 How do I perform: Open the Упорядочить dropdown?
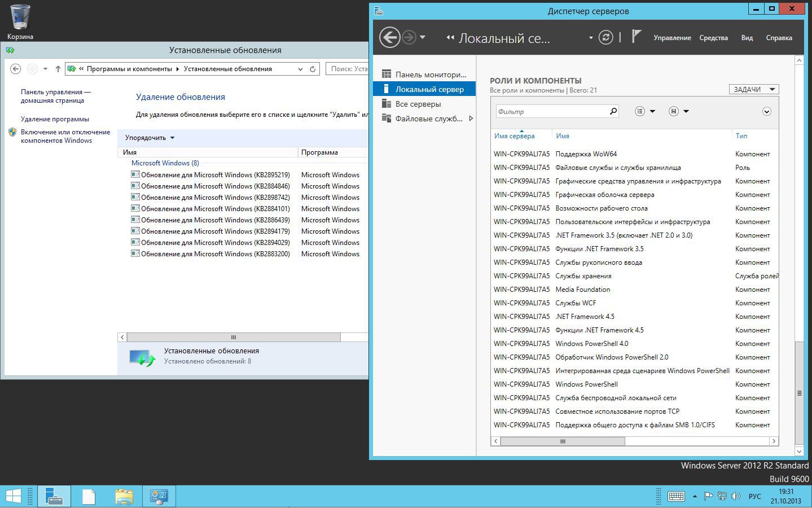tap(150, 138)
